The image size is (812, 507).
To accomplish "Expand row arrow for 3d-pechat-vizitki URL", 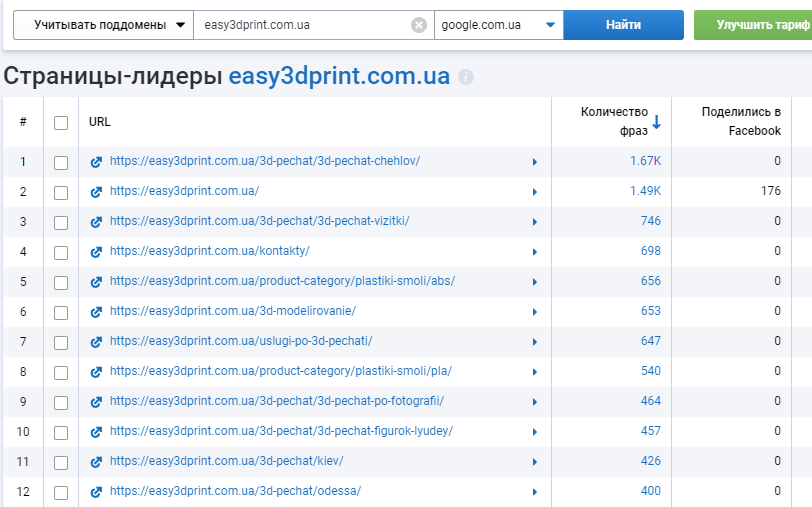I will [535, 222].
